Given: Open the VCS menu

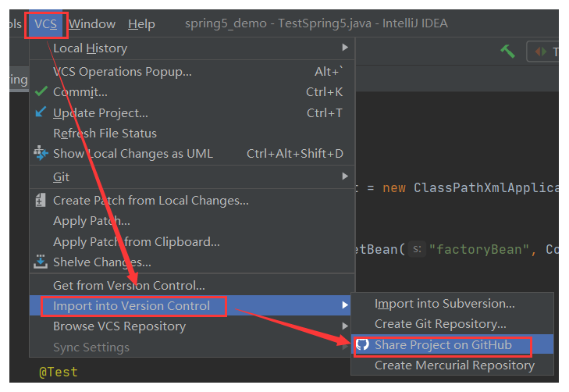Looking at the screenshot, I should click(x=46, y=24).
